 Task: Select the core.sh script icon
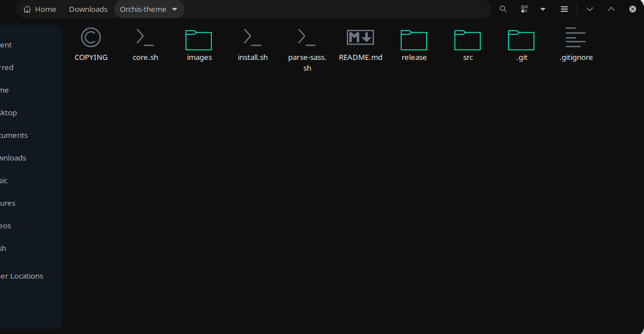pos(145,37)
